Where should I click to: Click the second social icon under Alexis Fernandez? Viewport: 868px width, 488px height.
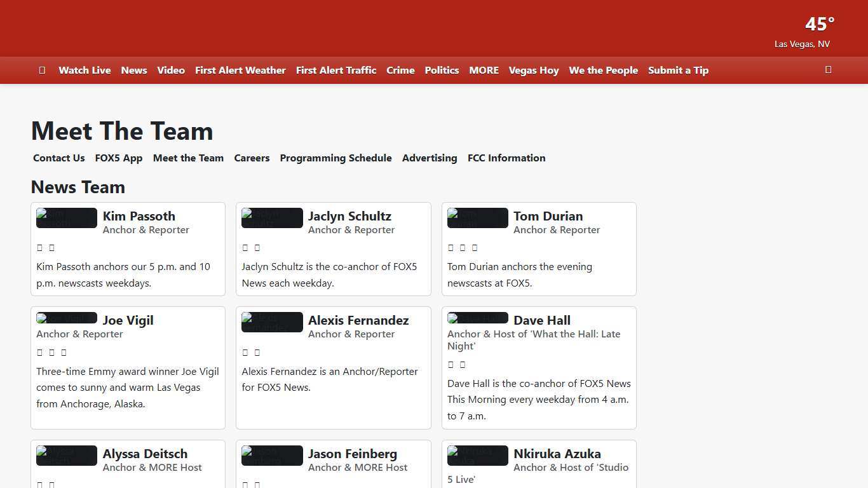coord(257,352)
